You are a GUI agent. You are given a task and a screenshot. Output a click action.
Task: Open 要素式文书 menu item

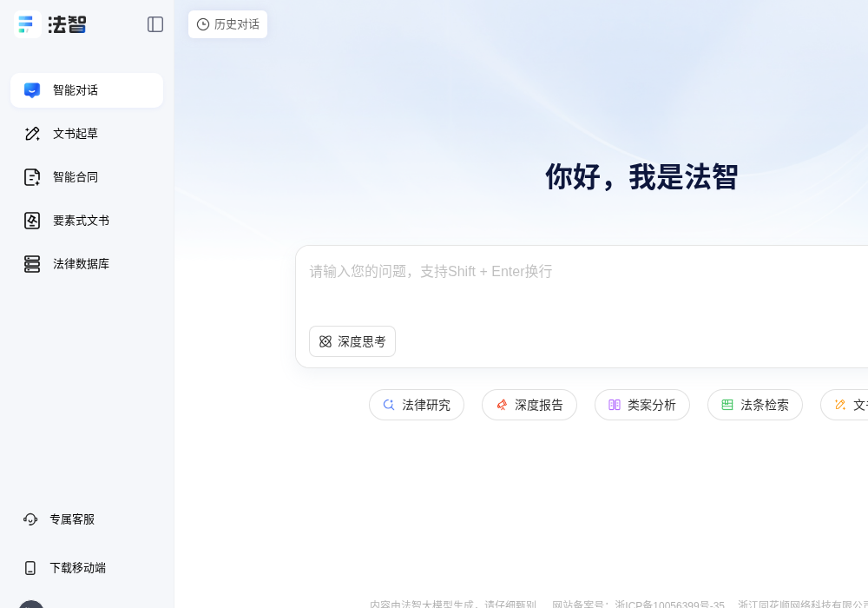click(86, 221)
